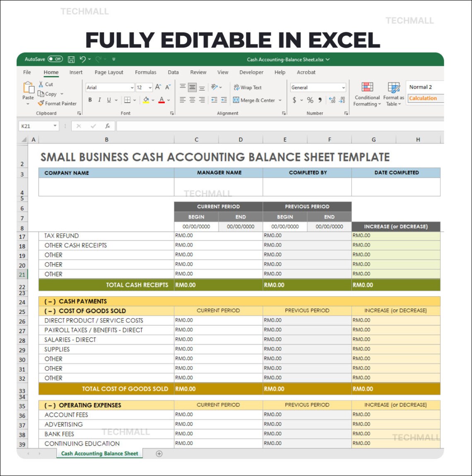Toggle Italic formatting in the Font group
This screenshot has height=476, width=472.
[99, 100]
